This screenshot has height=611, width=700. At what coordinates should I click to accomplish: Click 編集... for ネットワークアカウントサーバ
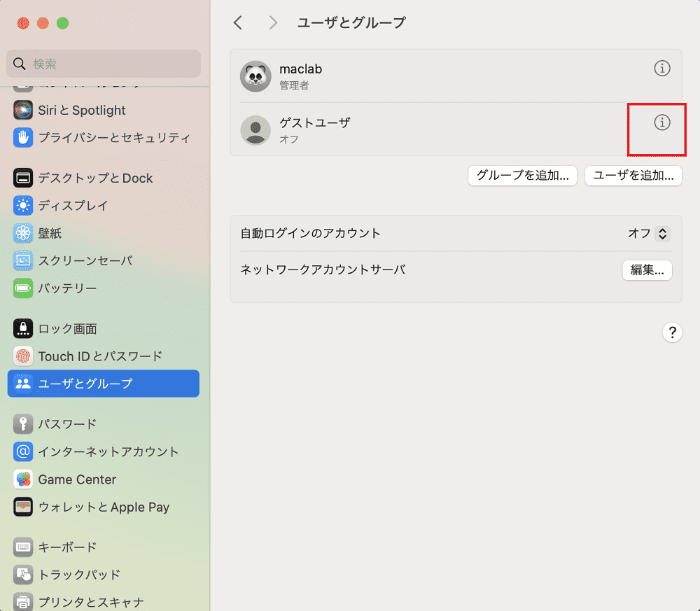tap(647, 270)
